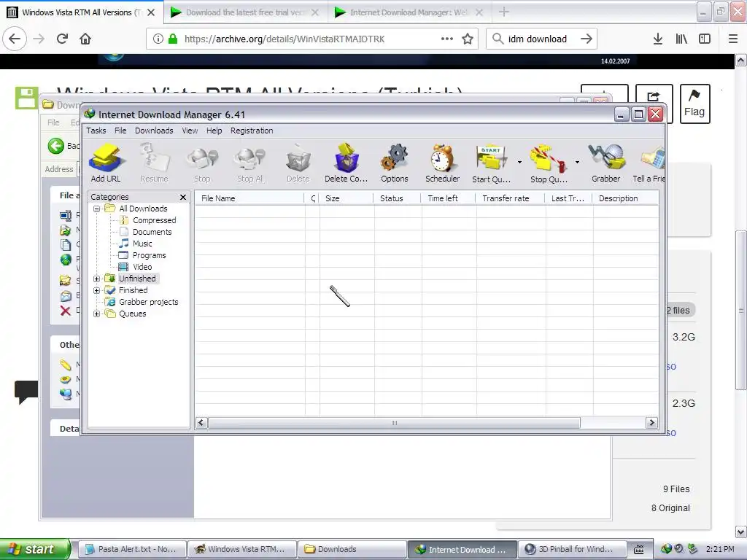Sort by Status column header
Screen dimensions: 747x560
click(397, 198)
